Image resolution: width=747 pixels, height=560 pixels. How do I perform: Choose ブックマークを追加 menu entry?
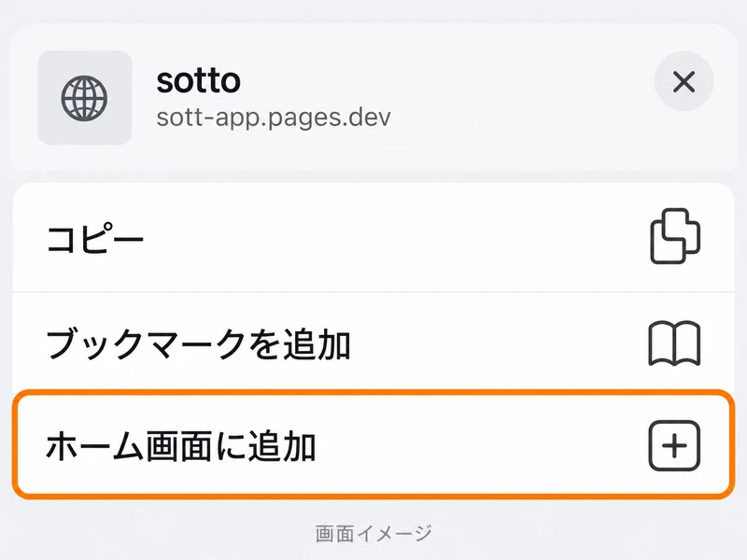point(373,343)
